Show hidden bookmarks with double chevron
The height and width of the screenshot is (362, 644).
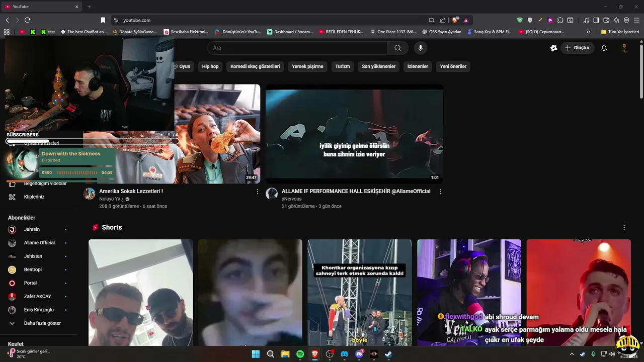click(588, 32)
